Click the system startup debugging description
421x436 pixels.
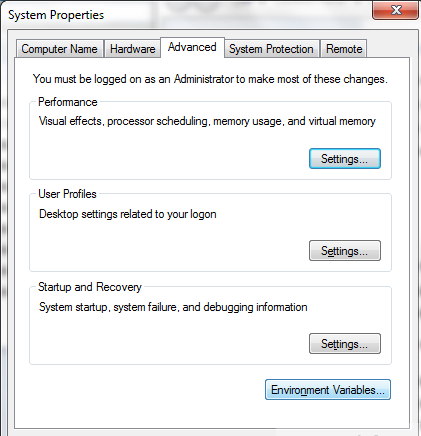click(x=173, y=307)
